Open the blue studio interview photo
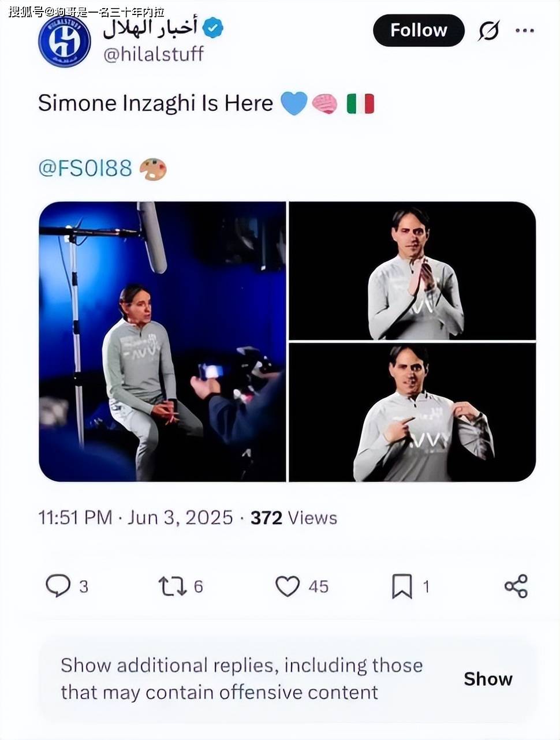Viewport: 560px width, 740px height. click(x=162, y=341)
